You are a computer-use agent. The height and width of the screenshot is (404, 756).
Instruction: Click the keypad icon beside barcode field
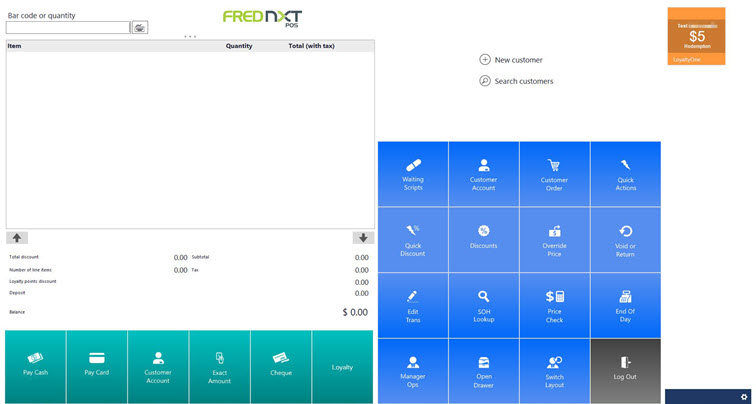(x=140, y=28)
